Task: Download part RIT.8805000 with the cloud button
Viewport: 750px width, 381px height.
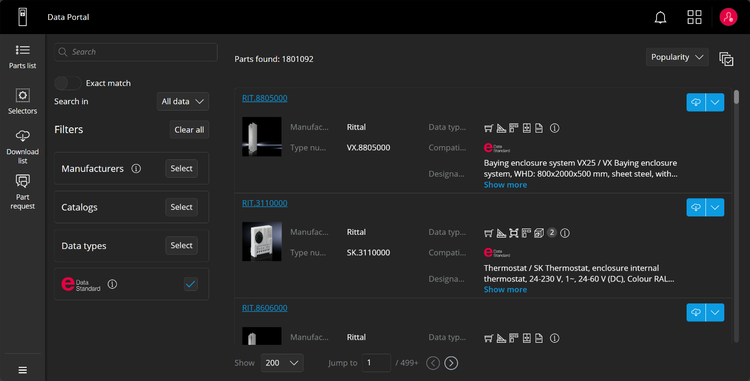Action: [696, 102]
